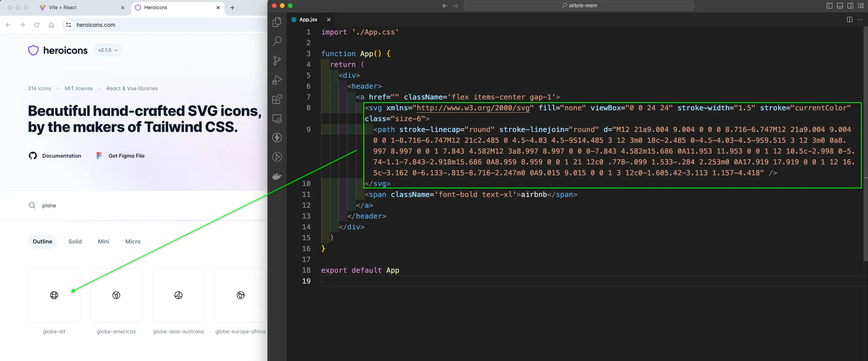Select the globe-asia-australia icon card

pyautogui.click(x=178, y=295)
